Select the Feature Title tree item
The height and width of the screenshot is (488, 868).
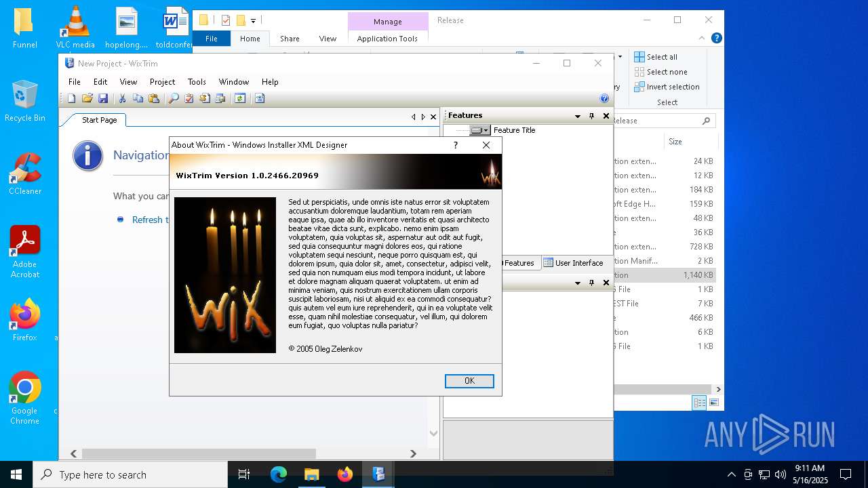click(514, 130)
